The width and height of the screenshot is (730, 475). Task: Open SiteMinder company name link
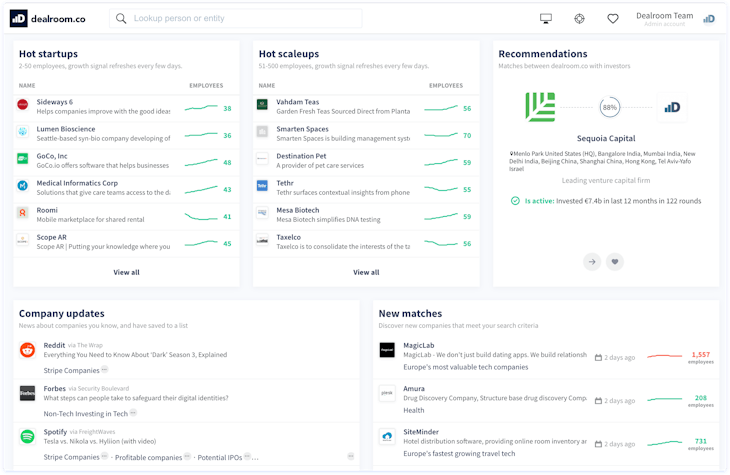(x=421, y=432)
